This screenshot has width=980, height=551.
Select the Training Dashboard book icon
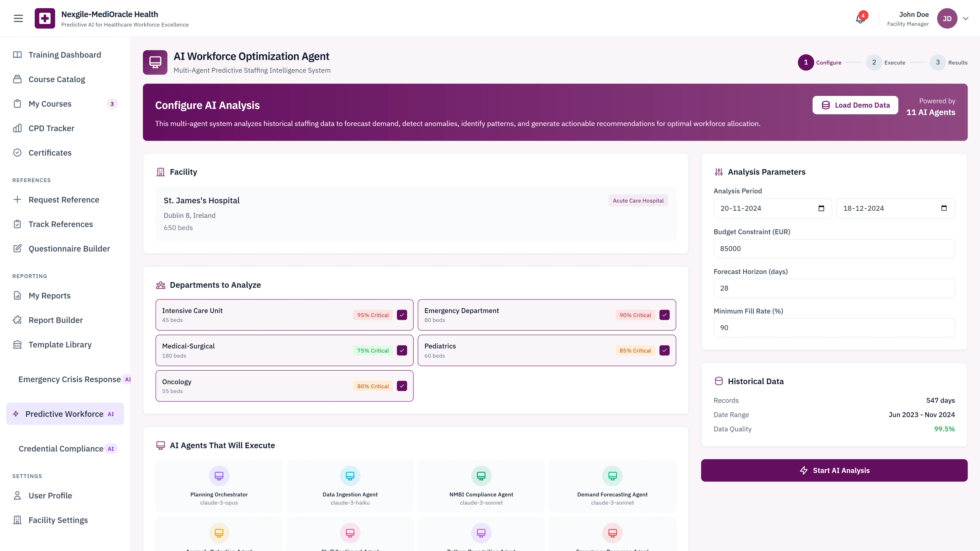click(17, 54)
